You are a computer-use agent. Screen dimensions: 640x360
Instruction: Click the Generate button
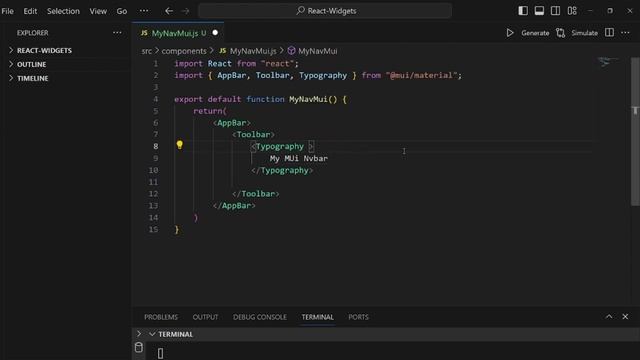[x=535, y=33]
